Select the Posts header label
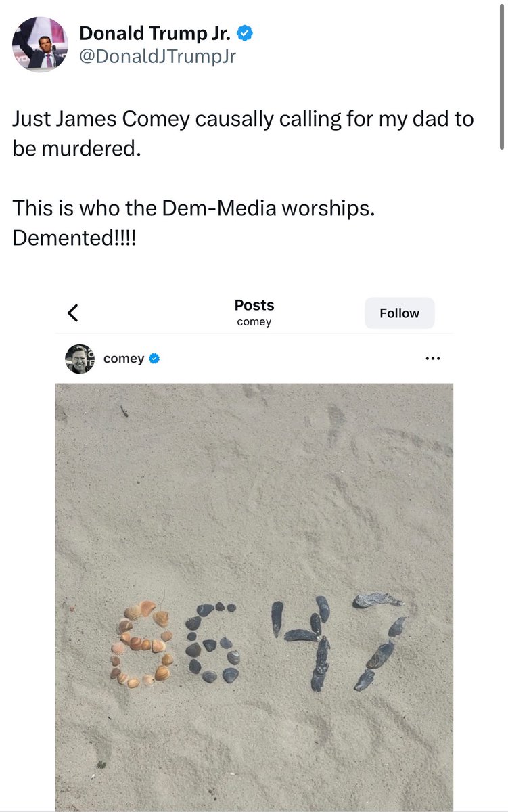This screenshot has width=508, height=812. (254, 304)
